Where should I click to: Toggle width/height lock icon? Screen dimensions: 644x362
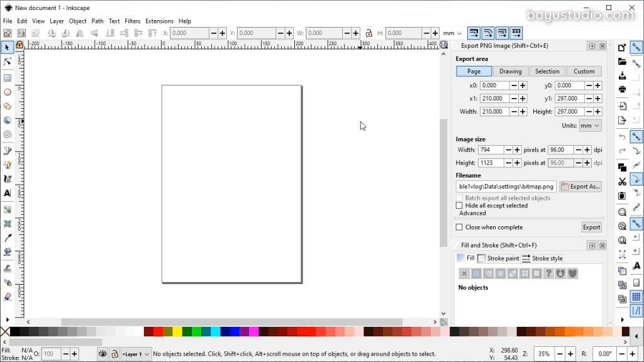point(369,33)
